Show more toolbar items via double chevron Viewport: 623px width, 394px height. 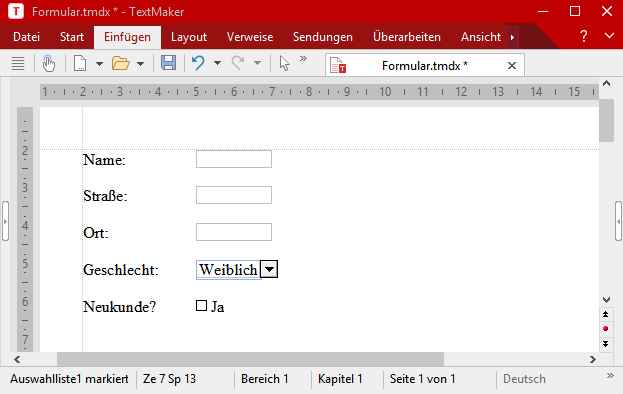304,59
